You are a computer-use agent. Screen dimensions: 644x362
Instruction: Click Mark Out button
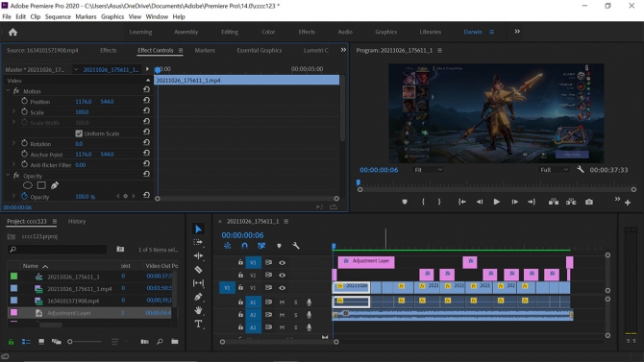[x=439, y=202]
